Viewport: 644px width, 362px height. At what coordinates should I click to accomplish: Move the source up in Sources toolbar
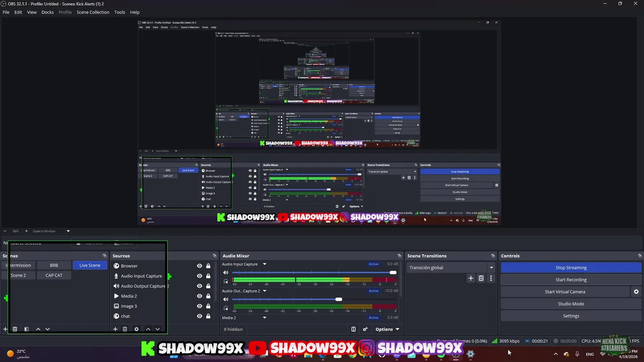(x=148, y=329)
